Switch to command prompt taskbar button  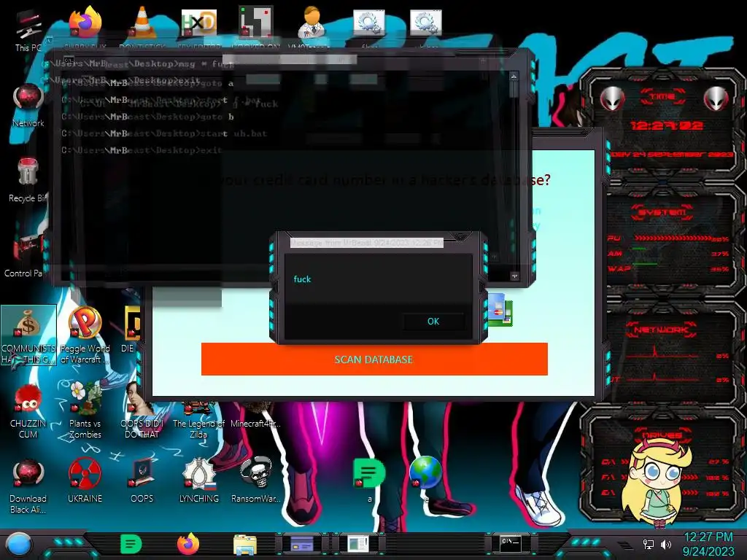[510, 544]
